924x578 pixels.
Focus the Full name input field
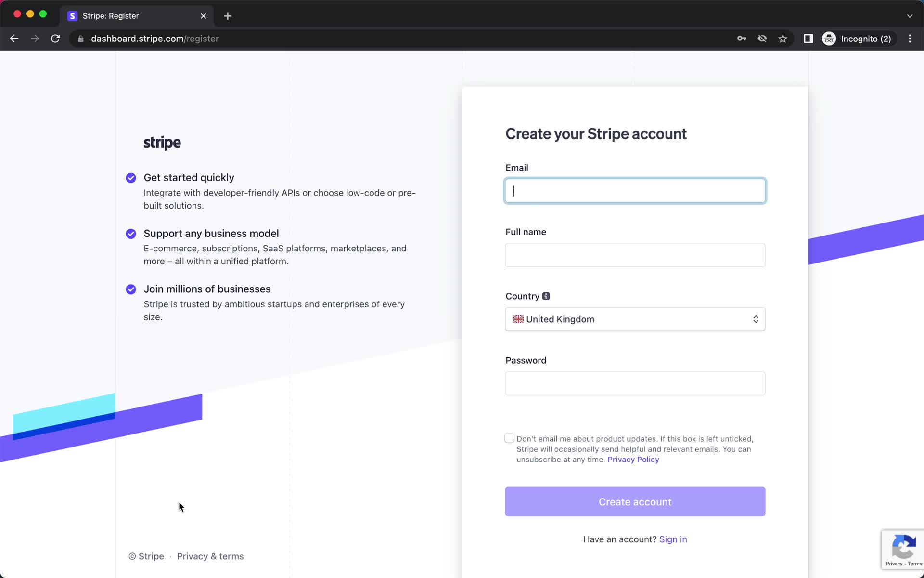click(x=635, y=255)
